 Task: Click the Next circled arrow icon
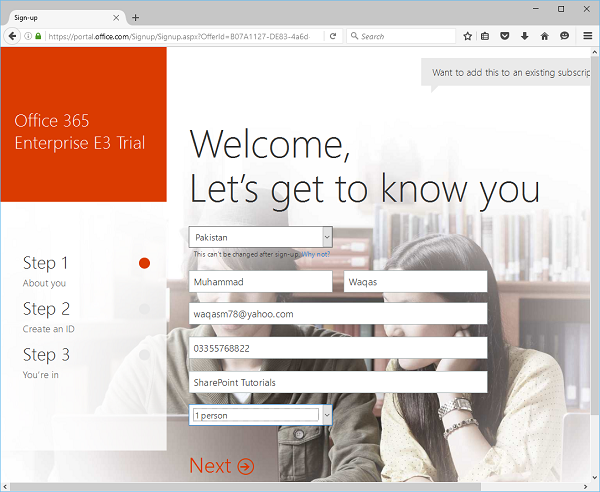[246, 467]
